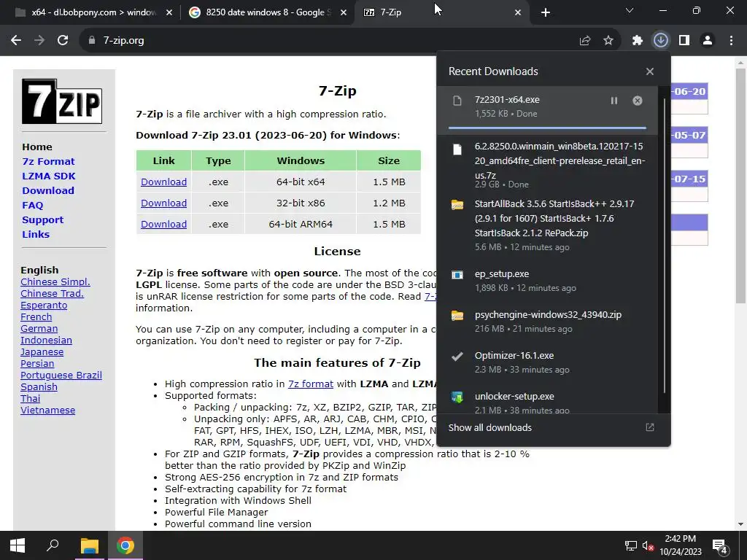Image resolution: width=747 pixels, height=560 pixels.
Task: Open Optimizer-16.1.exe from downloads list
Action: [547, 362]
